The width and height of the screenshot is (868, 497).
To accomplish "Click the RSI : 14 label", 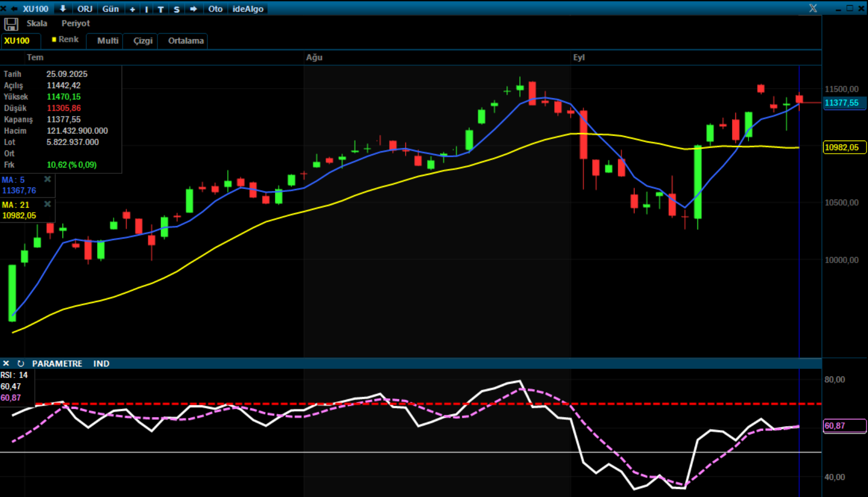I will click(14, 375).
